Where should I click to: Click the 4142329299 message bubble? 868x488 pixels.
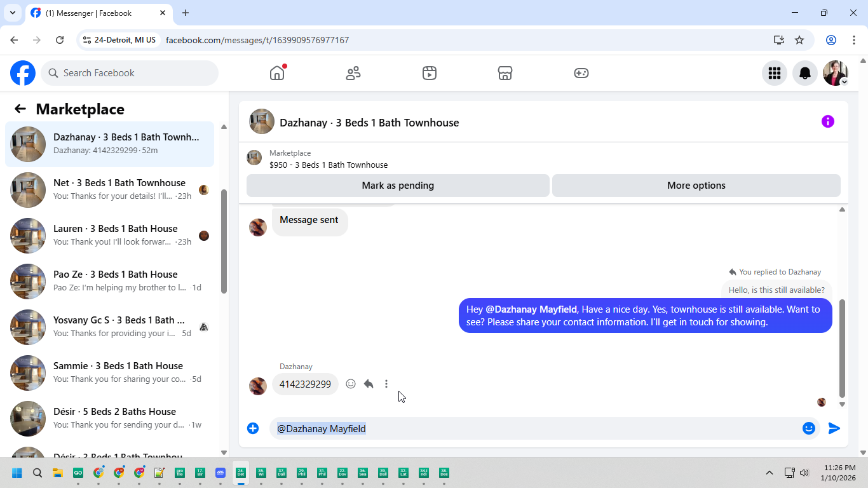(x=305, y=384)
